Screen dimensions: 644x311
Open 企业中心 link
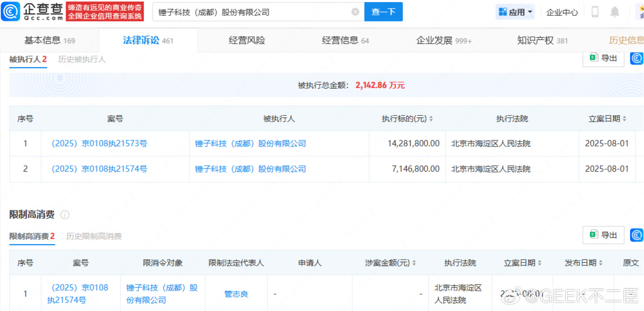(562, 12)
